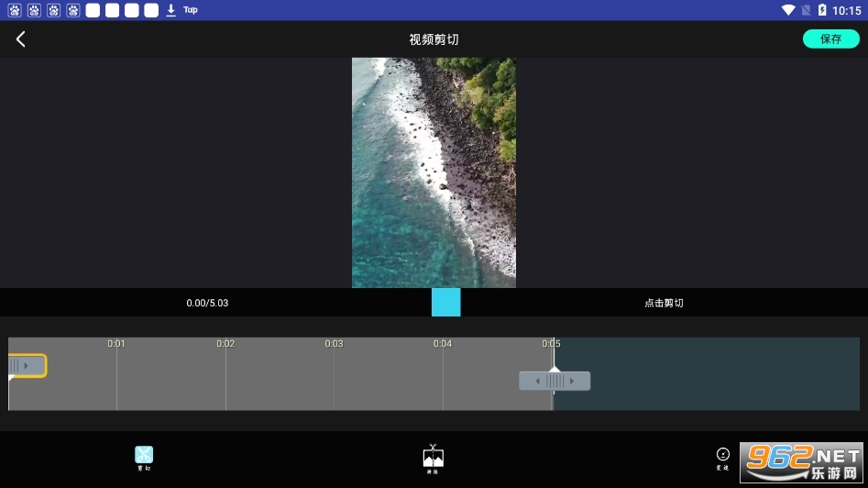Tap the coastline video preview

[434, 172]
